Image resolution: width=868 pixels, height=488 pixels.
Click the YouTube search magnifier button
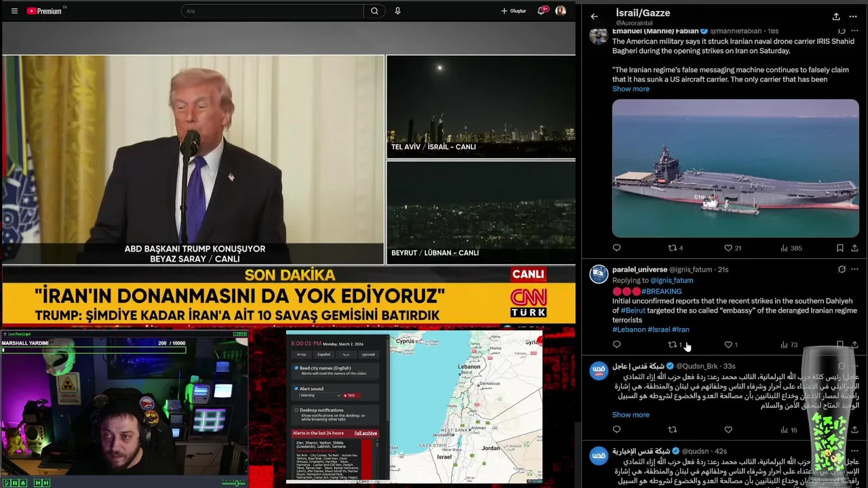pos(374,11)
